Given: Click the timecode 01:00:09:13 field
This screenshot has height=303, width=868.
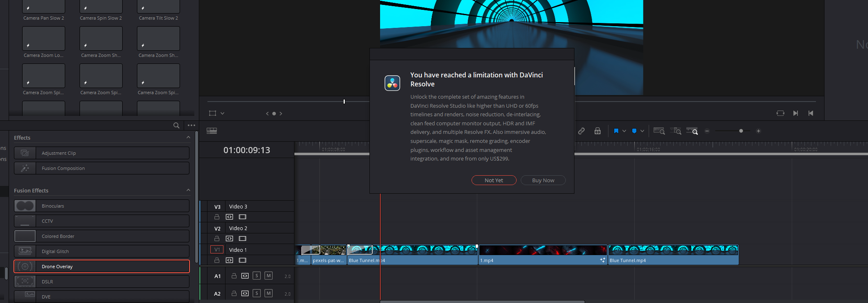Looking at the screenshot, I should pos(247,150).
